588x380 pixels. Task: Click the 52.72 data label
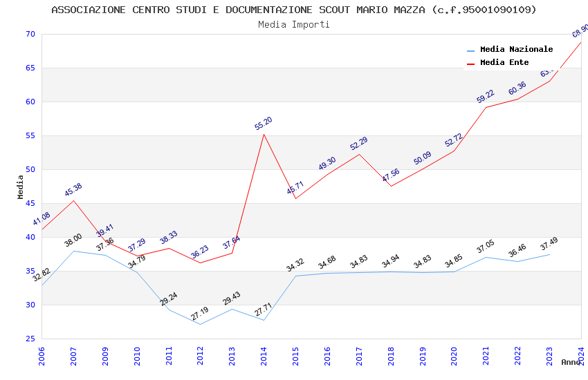click(454, 140)
